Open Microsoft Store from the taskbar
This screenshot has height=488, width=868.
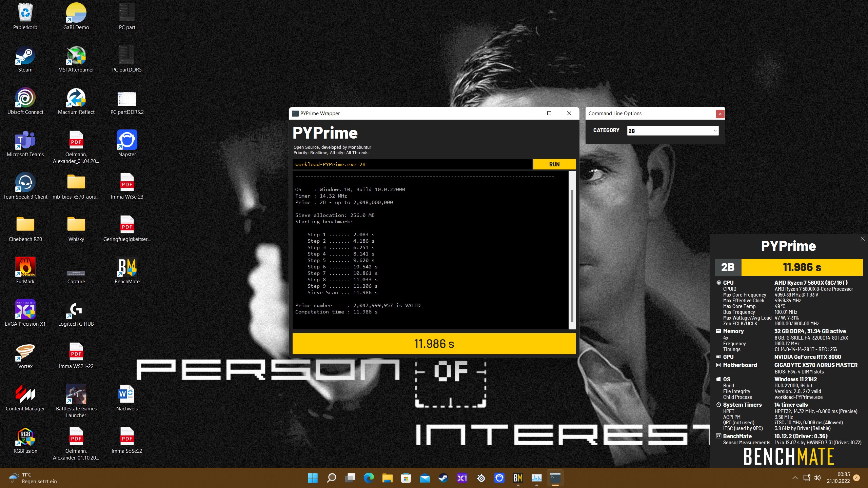(406, 478)
